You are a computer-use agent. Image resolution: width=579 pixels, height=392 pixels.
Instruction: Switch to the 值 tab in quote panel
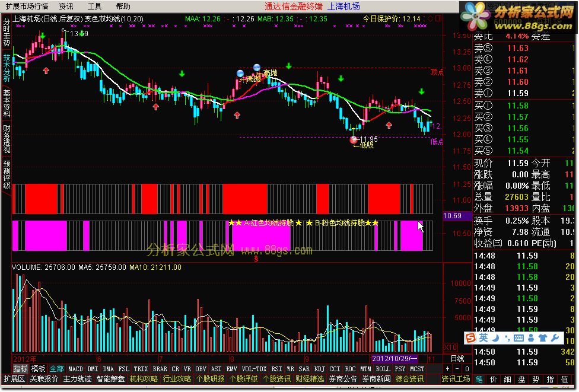point(564,379)
